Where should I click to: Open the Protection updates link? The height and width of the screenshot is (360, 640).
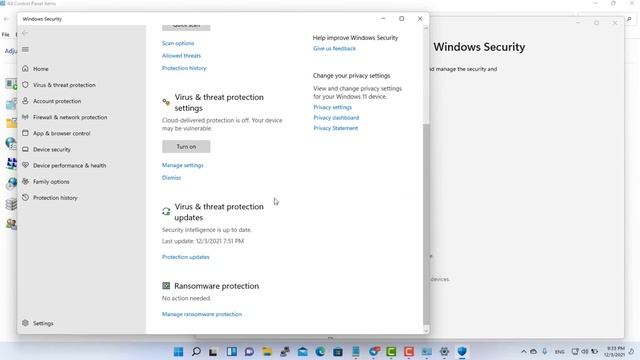click(186, 257)
